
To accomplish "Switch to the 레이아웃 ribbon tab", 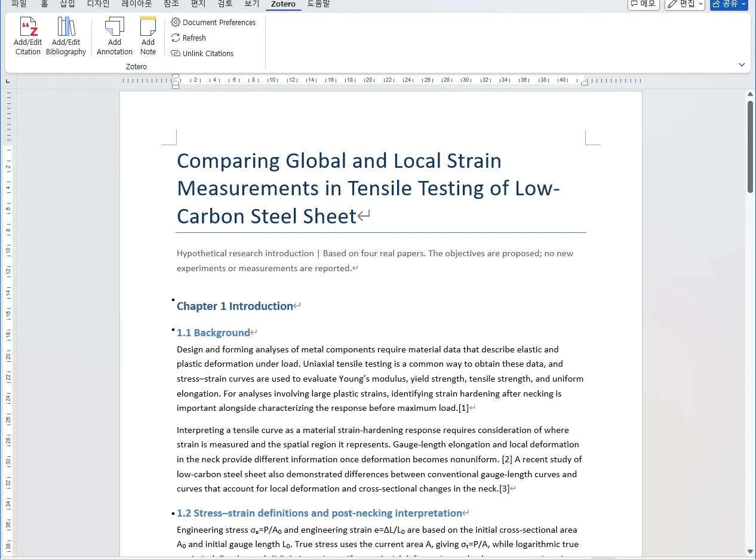I will point(137,4).
